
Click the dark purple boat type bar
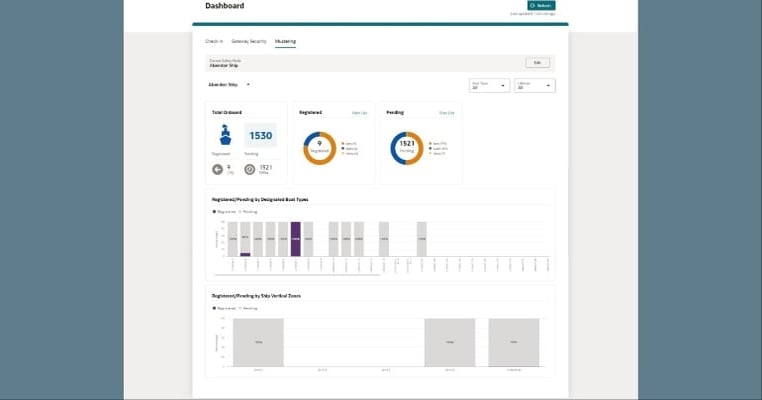[295, 239]
